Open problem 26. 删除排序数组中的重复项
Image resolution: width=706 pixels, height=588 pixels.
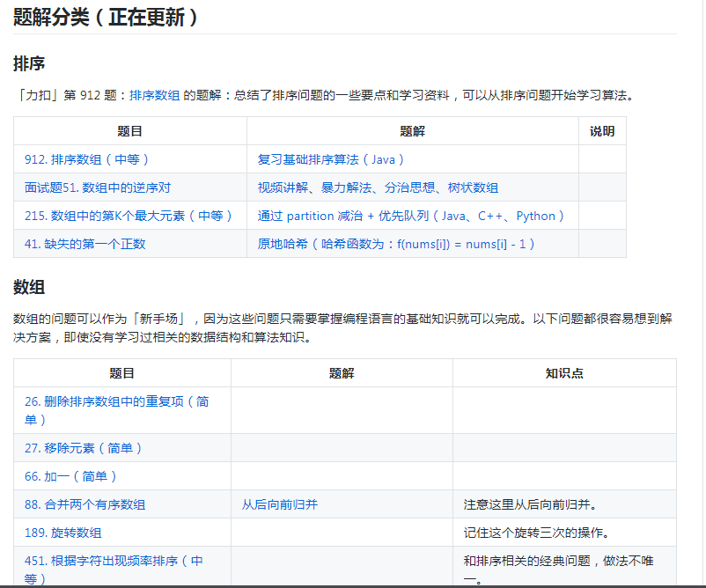[116, 410]
